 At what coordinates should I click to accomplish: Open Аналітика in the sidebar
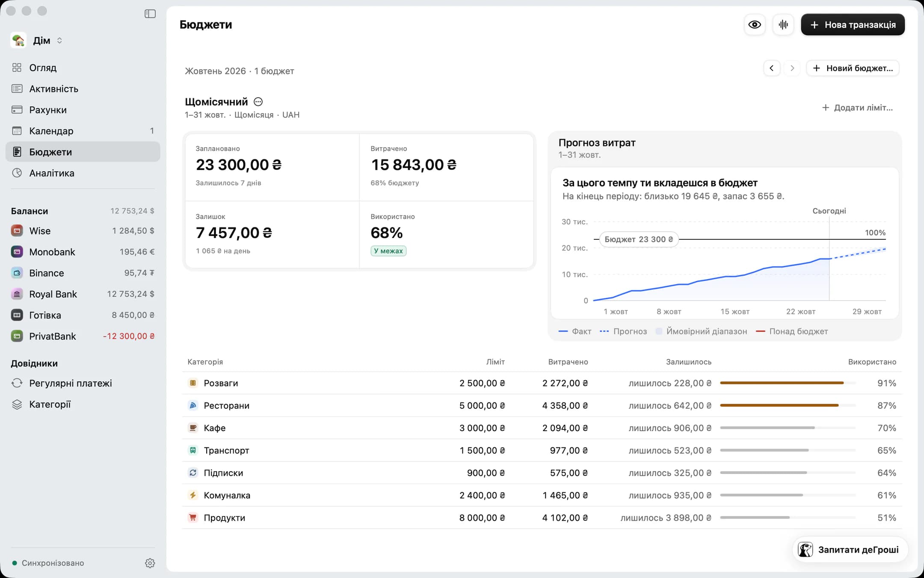[x=83, y=173]
